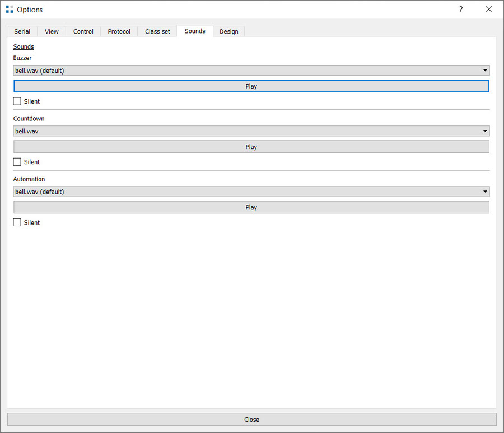The width and height of the screenshot is (504, 433).
Task: Open the Control tab
Action: [x=83, y=31]
